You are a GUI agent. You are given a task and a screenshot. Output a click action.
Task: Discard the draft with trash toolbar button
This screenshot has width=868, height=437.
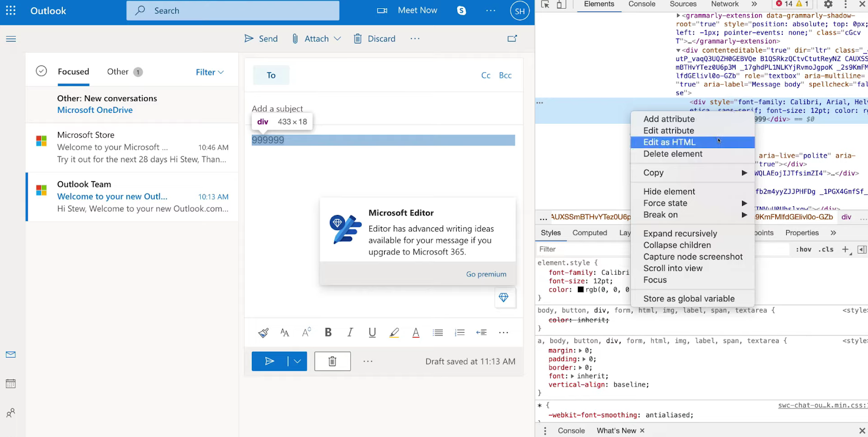[x=374, y=39]
